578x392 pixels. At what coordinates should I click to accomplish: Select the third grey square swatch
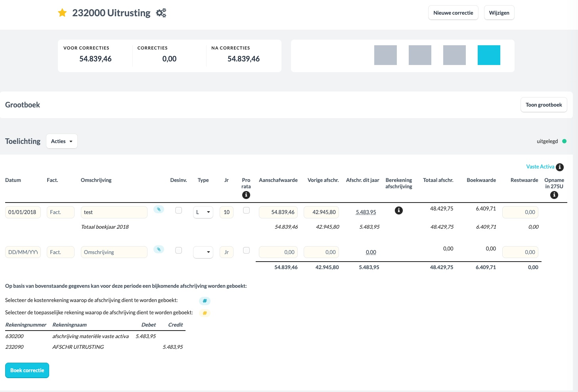coord(454,55)
